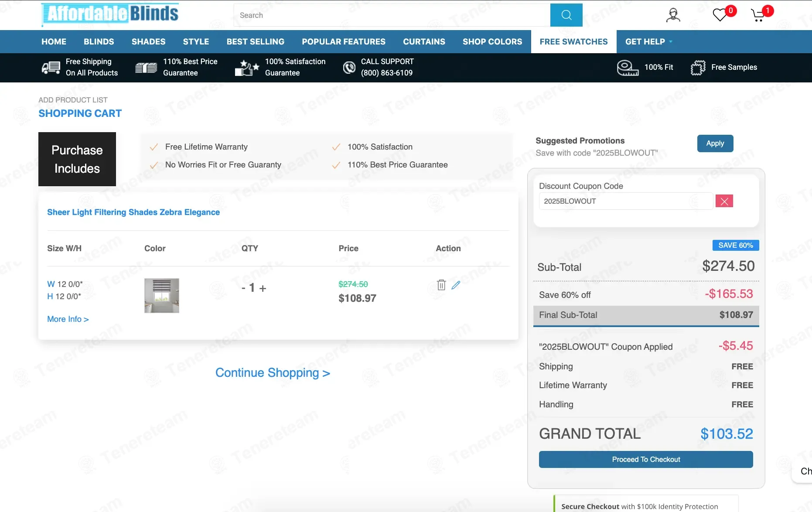The image size is (812, 512).
Task: Switch to the Free Swatches tab
Action: coord(573,42)
